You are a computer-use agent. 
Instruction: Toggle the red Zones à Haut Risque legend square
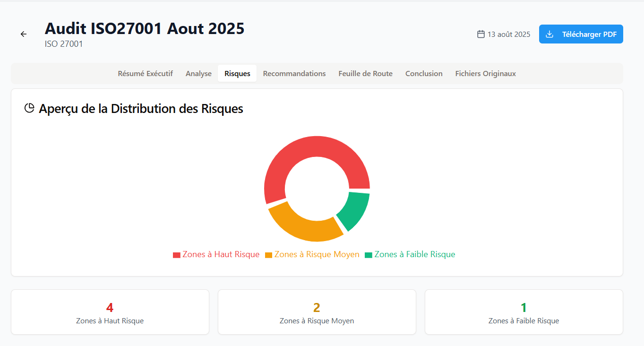[x=177, y=255]
